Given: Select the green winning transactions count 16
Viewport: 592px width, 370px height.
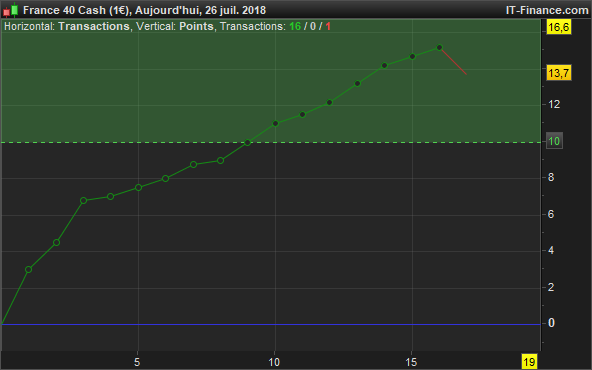Looking at the screenshot, I should pos(295,26).
